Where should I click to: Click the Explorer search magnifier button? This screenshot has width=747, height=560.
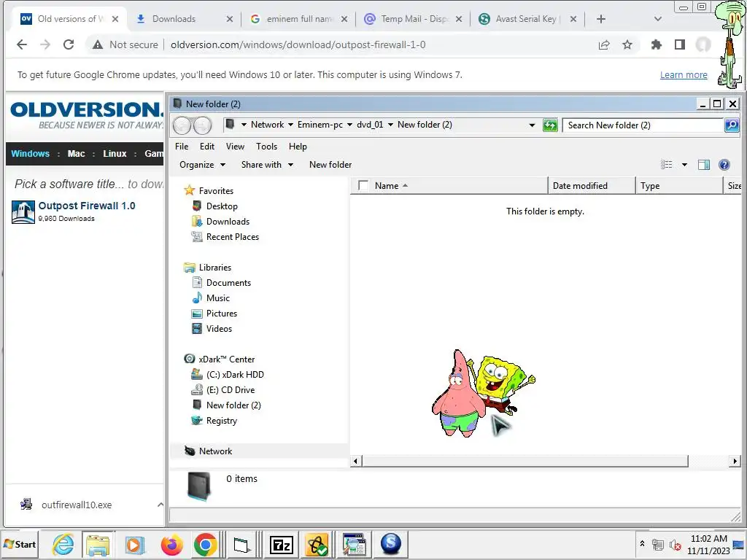[731, 125]
